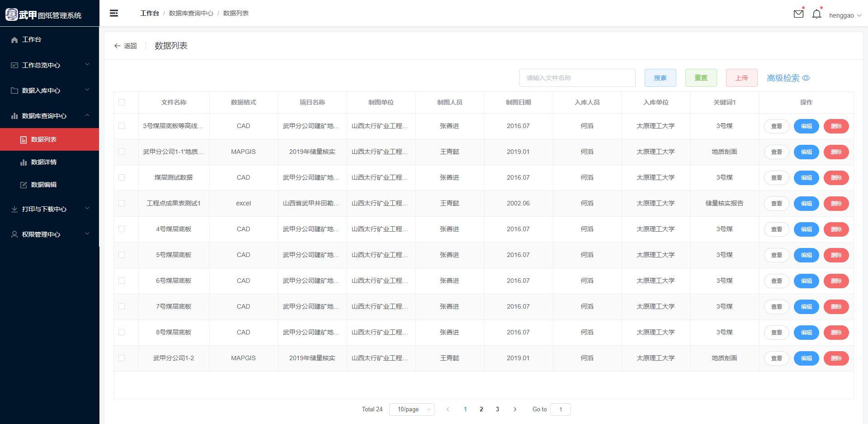This screenshot has width=868, height=424.
Task: Open the henggao user dropdown
Action: [844, 15]
